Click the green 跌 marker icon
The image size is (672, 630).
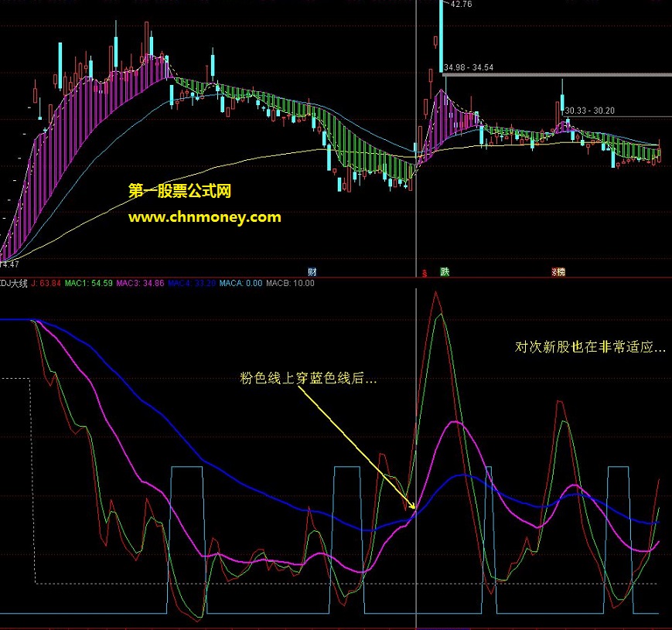point(445,271)
